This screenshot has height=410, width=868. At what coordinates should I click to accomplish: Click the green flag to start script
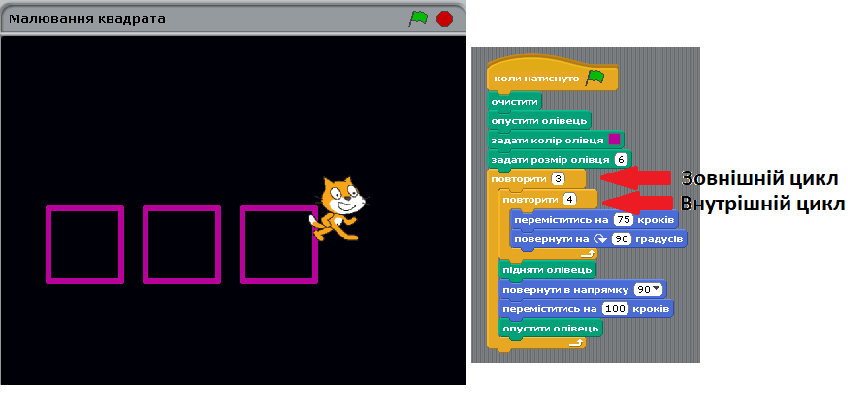[x=419, y=18]
